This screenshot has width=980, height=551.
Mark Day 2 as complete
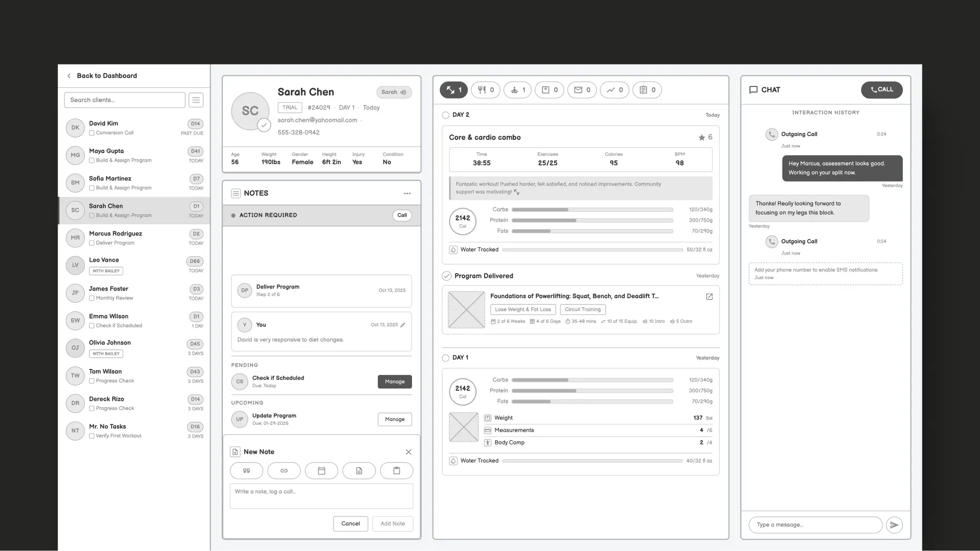445,115
